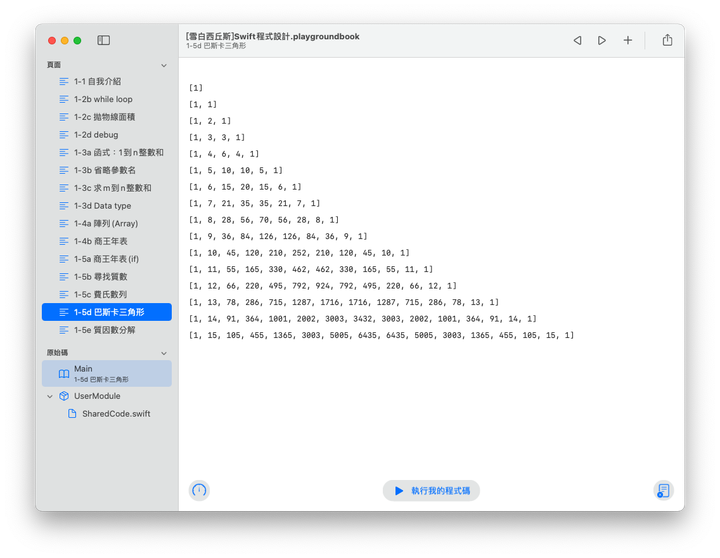This screenshot has height=558, width=720.
Task: Click the cube icon beside UserModule
Action: pyautogui.click(x=64, y=396)
